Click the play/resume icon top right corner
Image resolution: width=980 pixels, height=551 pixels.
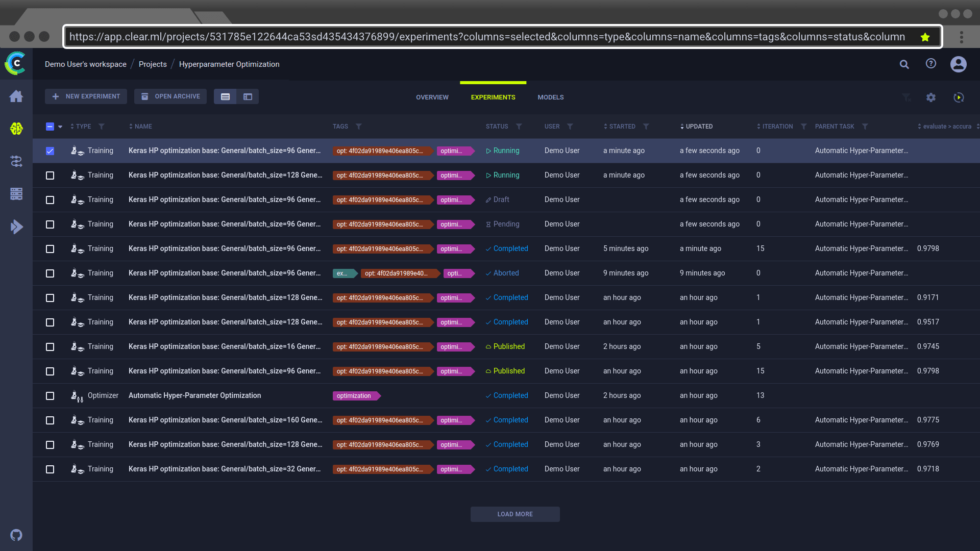[959, 97]
